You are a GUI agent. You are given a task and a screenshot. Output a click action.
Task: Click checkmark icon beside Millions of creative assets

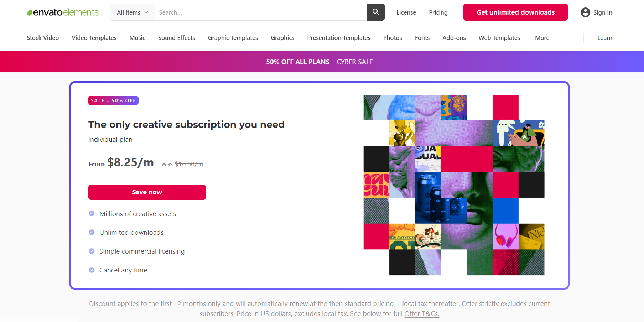point(92,214)
